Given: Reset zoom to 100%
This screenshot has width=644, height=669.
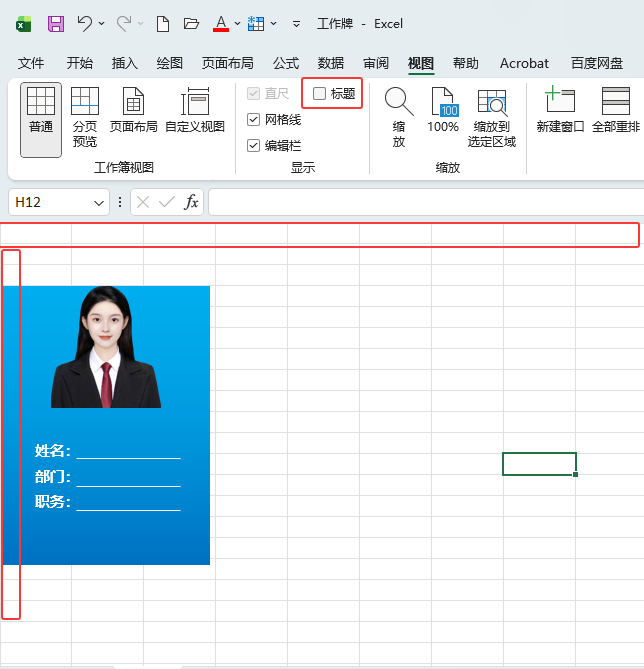Looking at the screenshot, I should pyautogui.click(x=443, y=110).
